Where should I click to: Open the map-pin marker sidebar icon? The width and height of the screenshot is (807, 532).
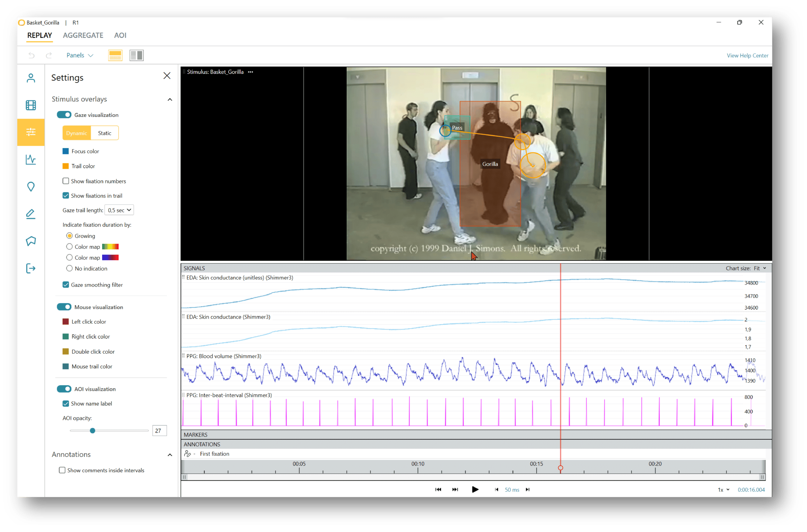point(31,187)
